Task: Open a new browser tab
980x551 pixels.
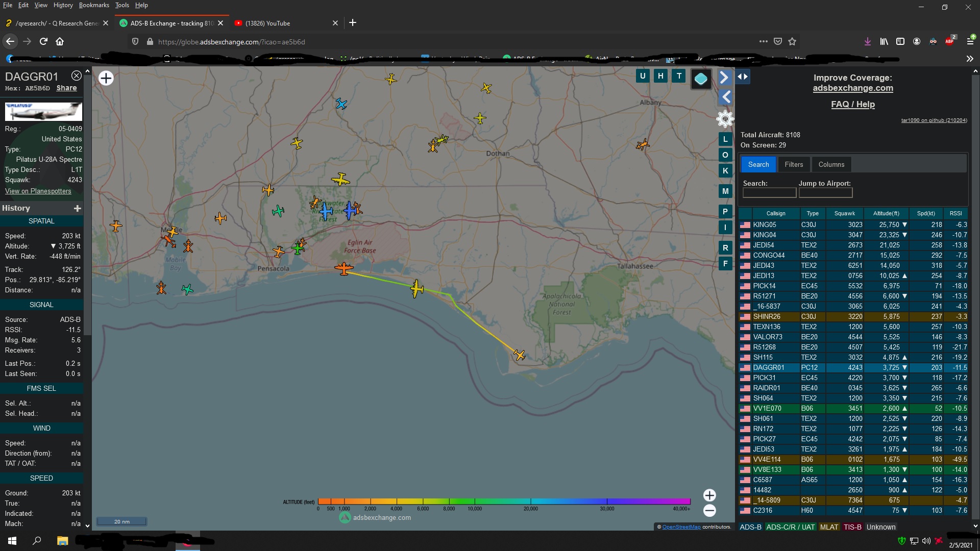Action: click(x=353, y=22)
